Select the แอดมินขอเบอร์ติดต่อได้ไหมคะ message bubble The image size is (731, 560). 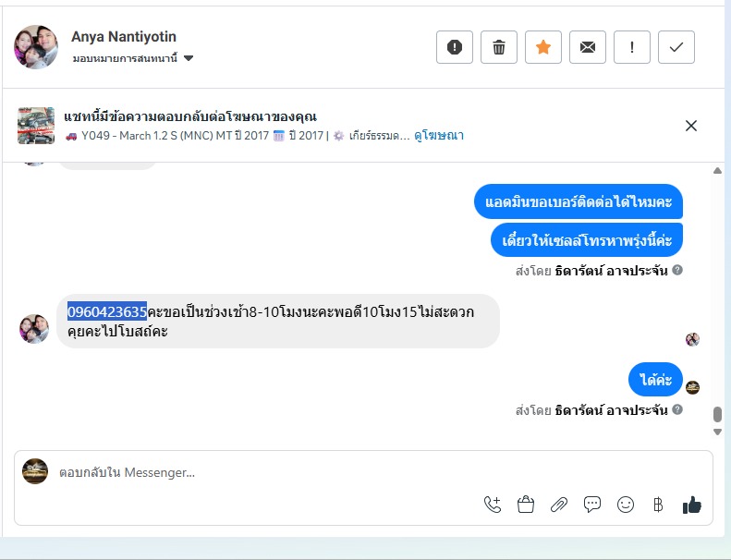[579, 201]
